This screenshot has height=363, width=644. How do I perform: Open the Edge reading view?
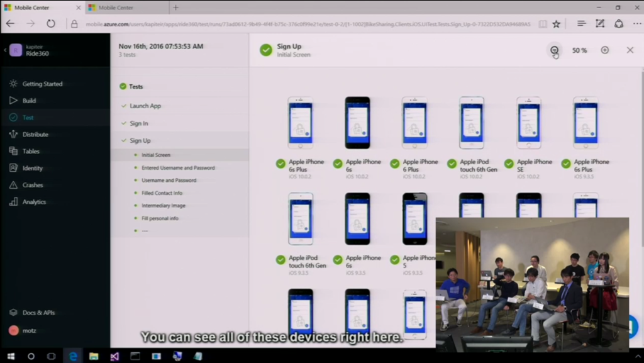point(543,24)
